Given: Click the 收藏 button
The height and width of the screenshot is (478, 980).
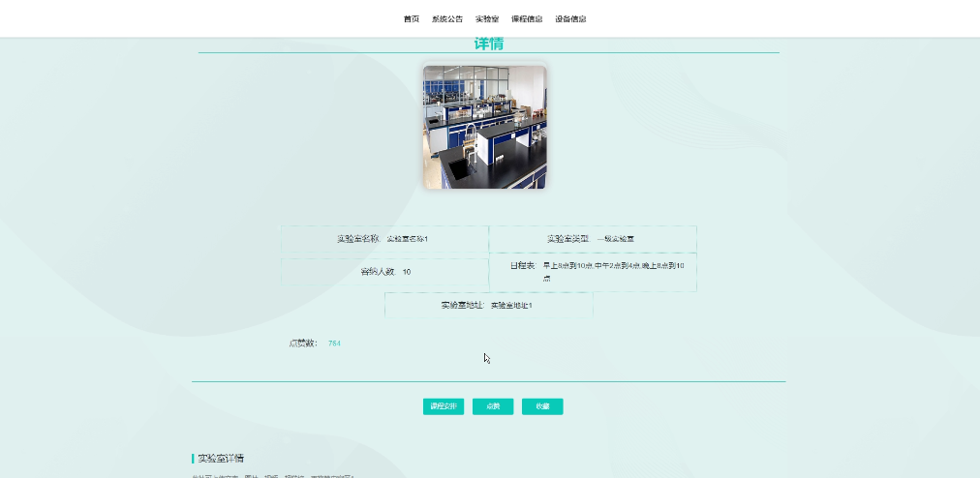Looking at the screenshot, I should (x=542, y=406).
